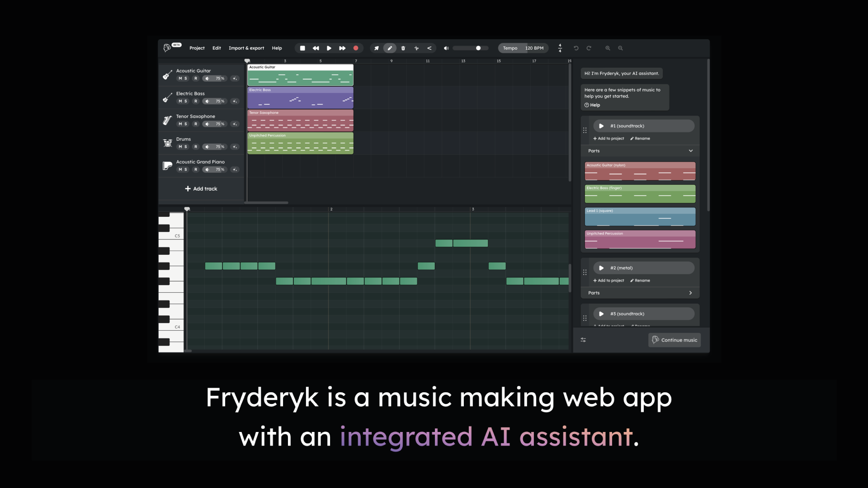Click the Acoustic Guitar instrument icon

166,74
